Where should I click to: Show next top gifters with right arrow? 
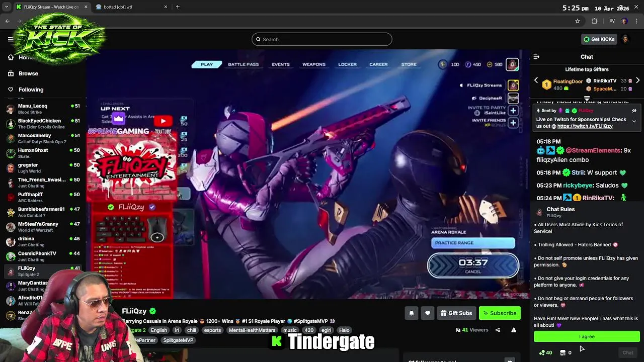click(x=637, y=80)
